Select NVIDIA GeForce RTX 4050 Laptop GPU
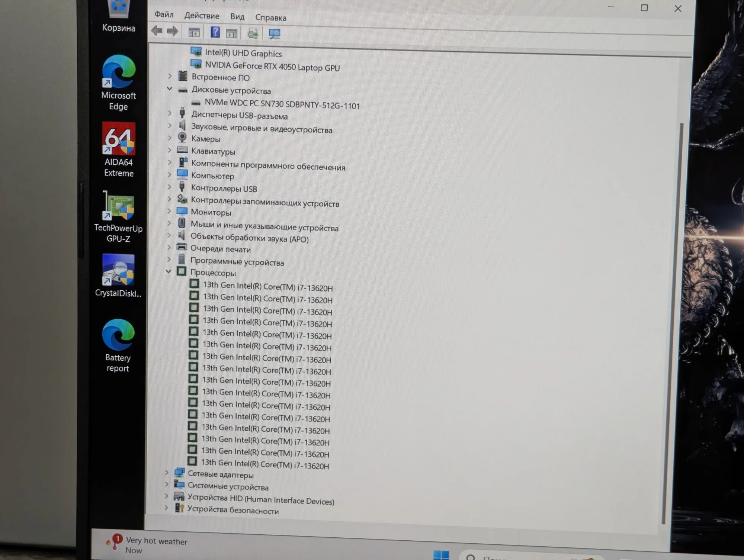The height and width of the screenshot is (560, 744). (x=265, y=66)
